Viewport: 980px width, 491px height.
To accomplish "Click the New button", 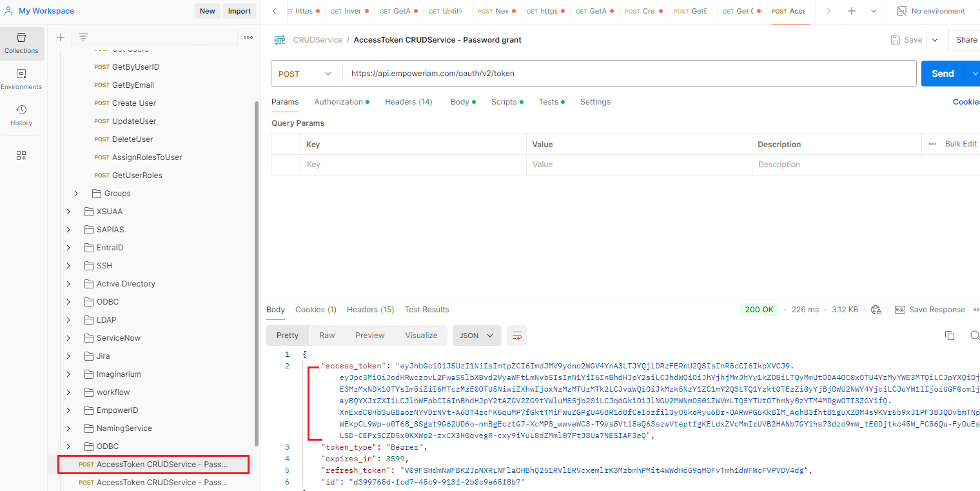I will pos(208,11).
